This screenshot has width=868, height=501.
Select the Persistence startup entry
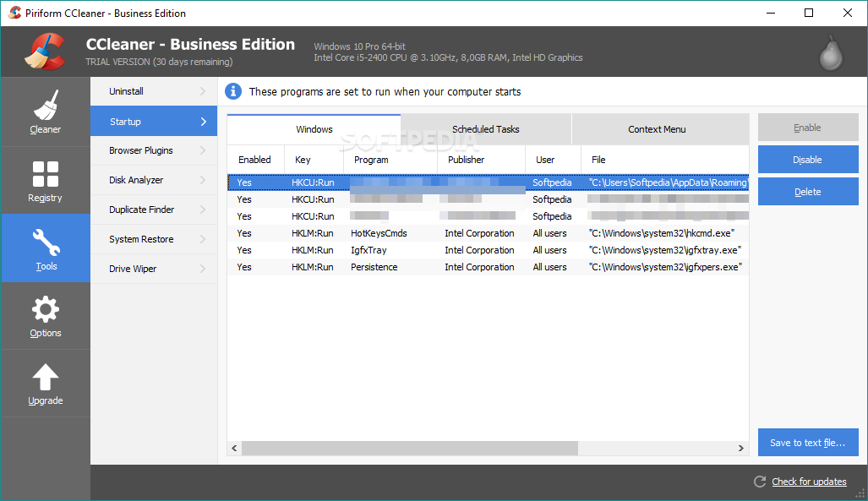tap(489, 267)
